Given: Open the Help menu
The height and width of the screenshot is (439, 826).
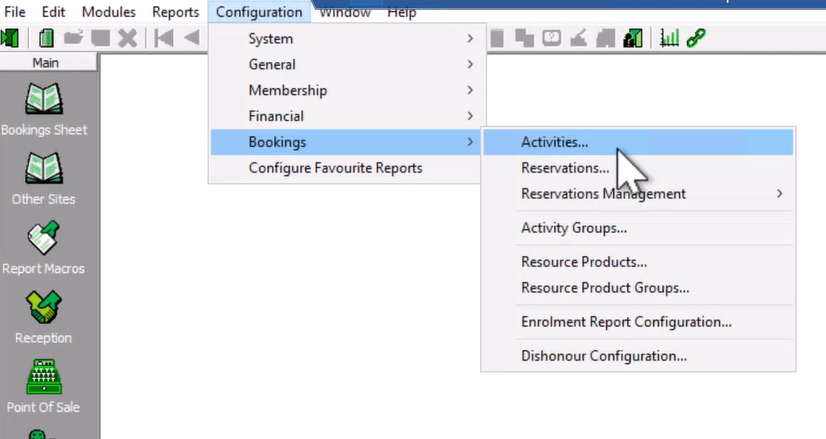Looking at the screenshot, I should (401, 13).
